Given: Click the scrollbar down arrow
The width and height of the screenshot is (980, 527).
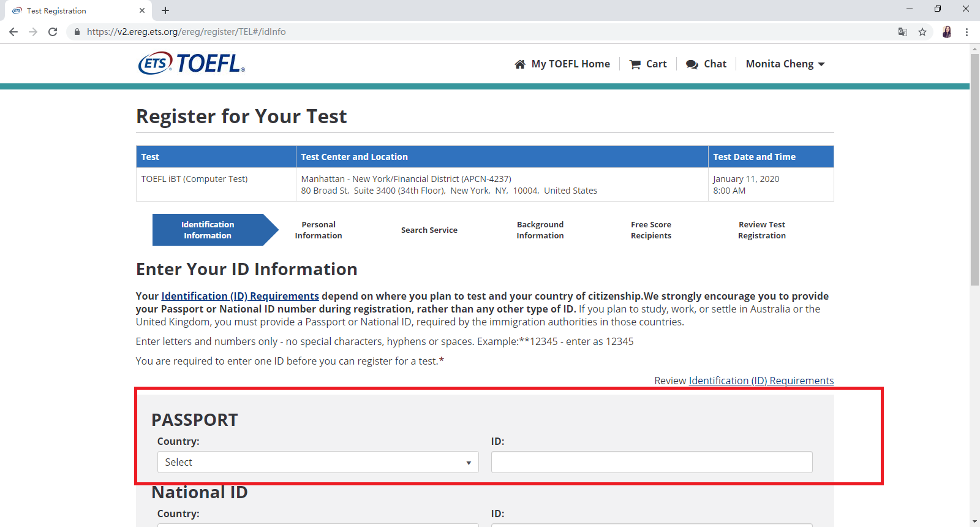Looking at the screenshot, I should point(974,521).
